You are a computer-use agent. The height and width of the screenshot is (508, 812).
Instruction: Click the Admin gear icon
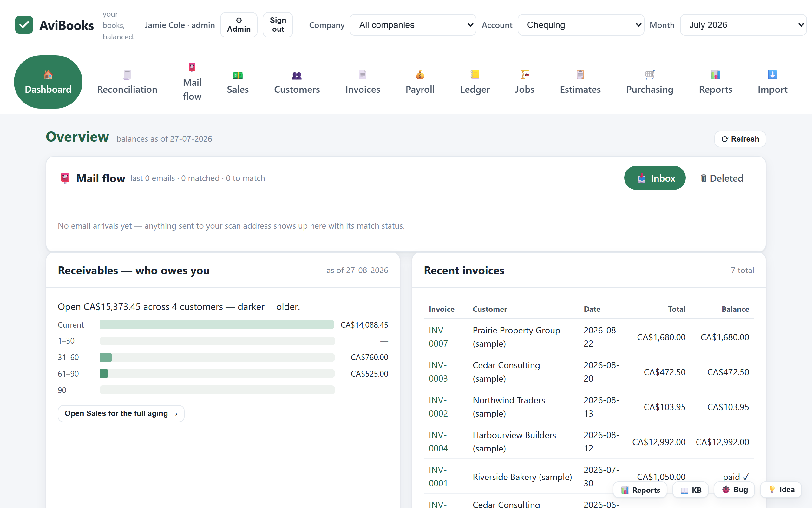(239, 20)
